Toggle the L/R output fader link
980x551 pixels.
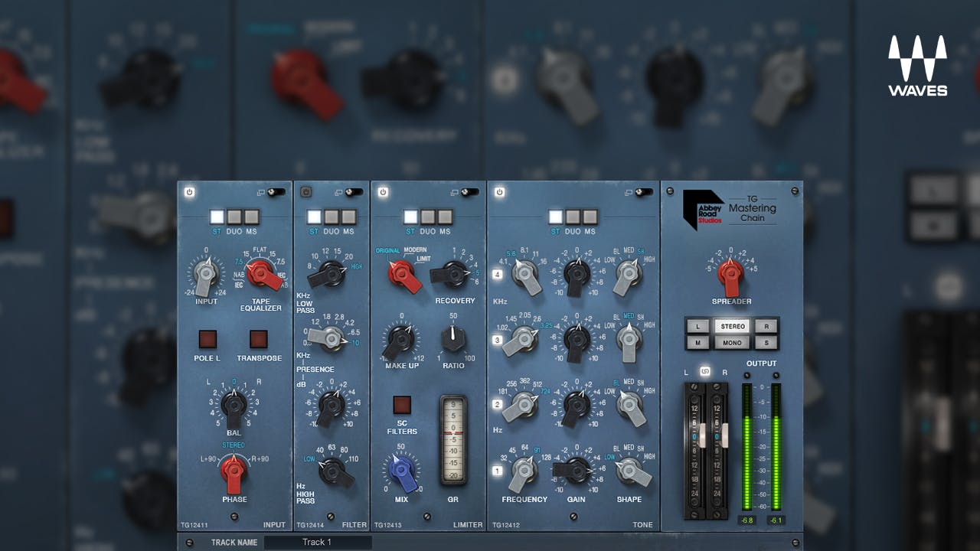coord(705,371)
